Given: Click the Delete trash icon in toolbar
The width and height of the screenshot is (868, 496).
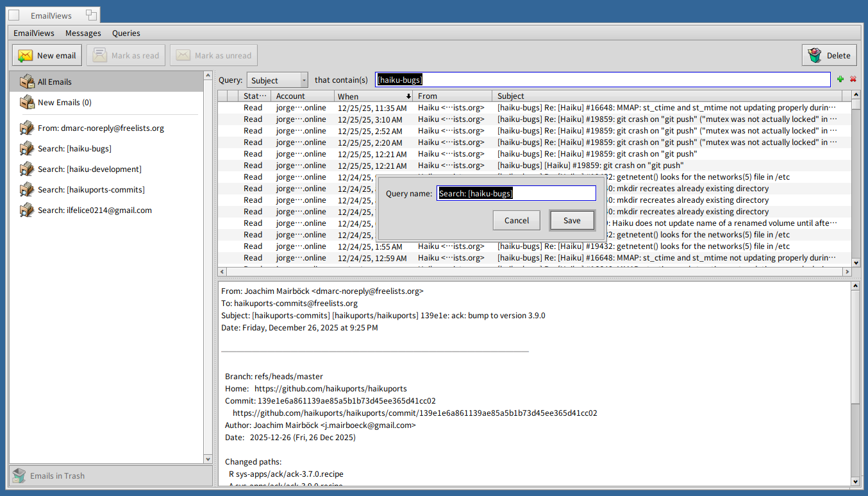Looking at the screenshot, I should click(x=815, y=56).
